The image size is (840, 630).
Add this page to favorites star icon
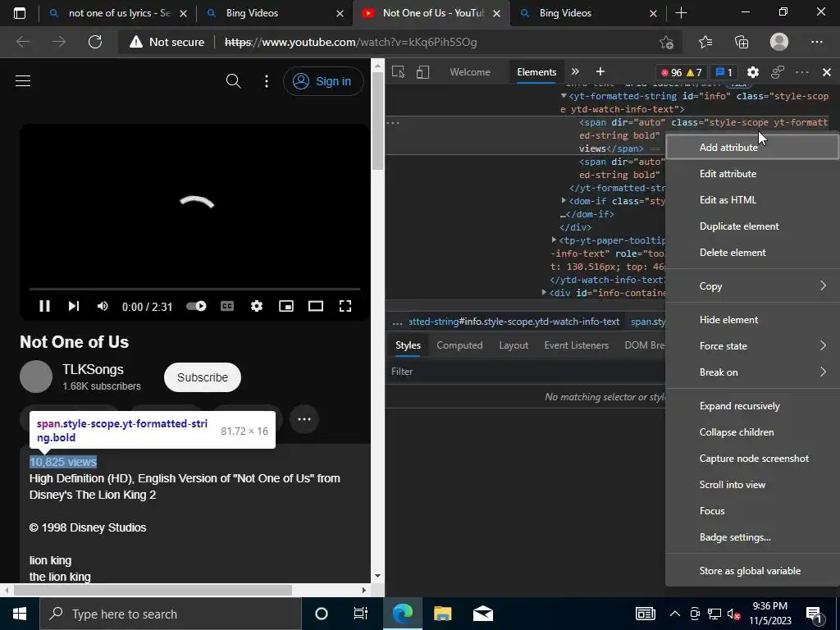click(666, 42)
